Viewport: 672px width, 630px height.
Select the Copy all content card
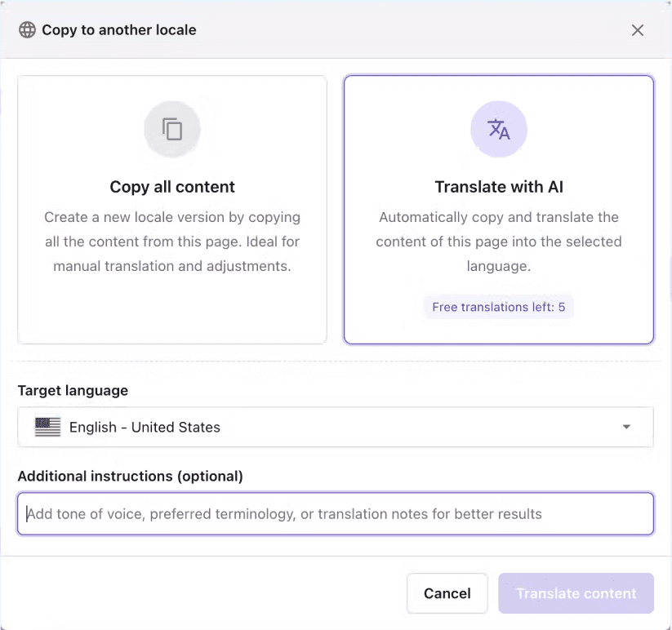[172, 210]
